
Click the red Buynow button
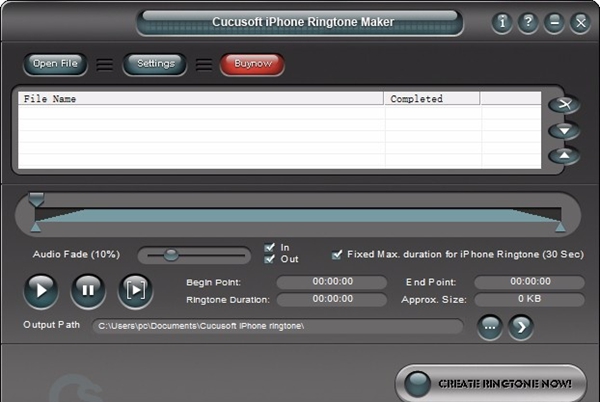tap(253, 64)
